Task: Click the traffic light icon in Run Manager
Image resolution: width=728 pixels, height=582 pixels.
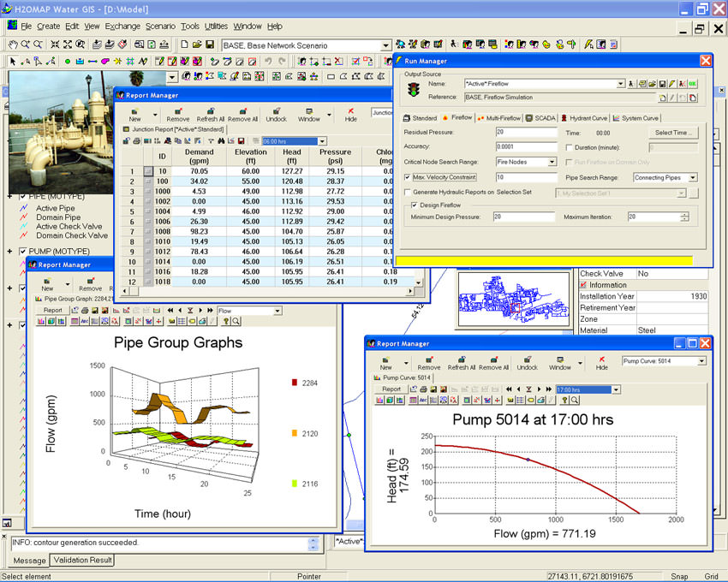Action: [413, 89]
